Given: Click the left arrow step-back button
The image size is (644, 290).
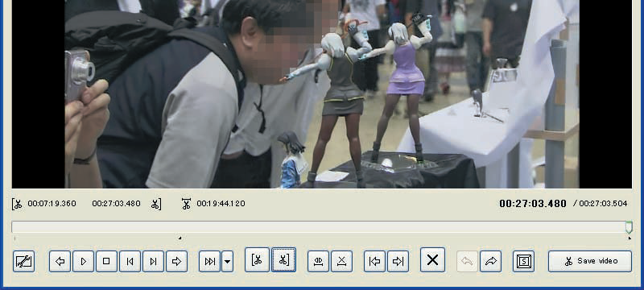Looking at the screenshot, I should (60, 261).
